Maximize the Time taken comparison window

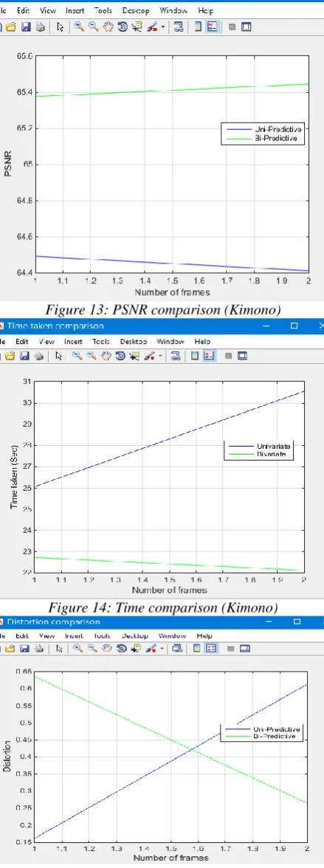click(x=294, y=326)
